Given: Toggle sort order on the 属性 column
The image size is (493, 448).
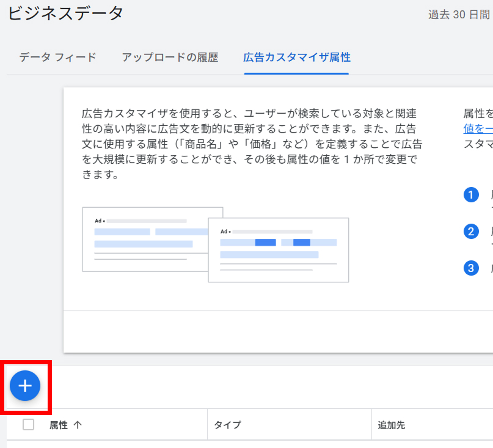Looking at the screenshot, I should 55,424.
